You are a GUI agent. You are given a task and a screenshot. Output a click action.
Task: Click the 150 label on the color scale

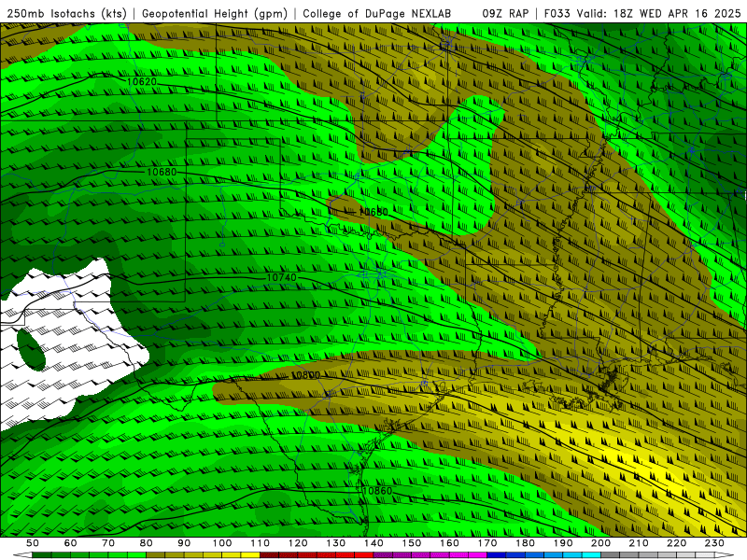(412, 543)
